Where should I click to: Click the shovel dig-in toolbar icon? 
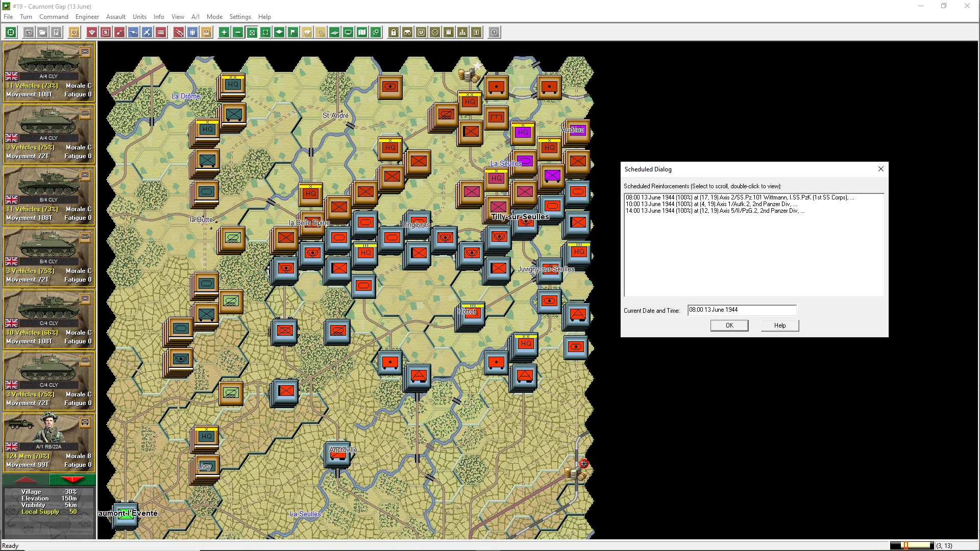point(119,32)
